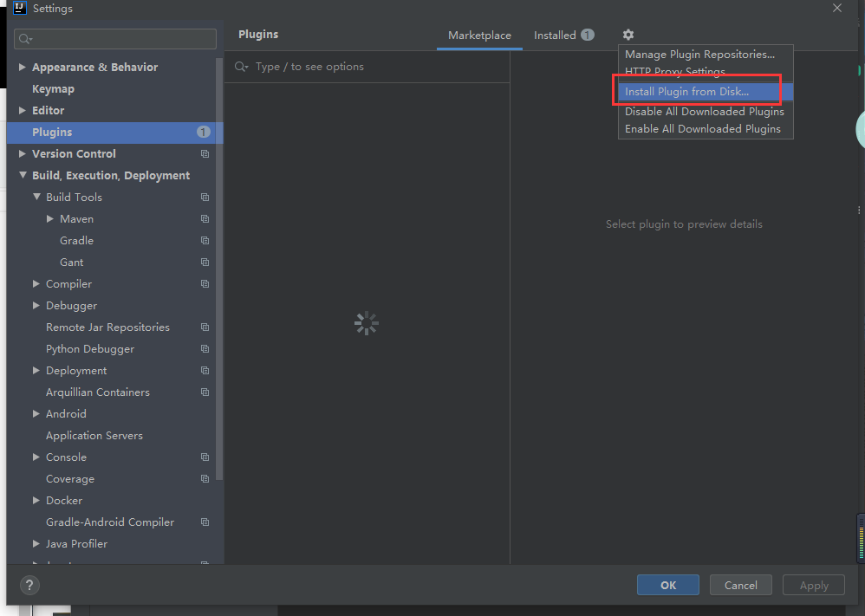Click project-level icon beside Build Tools
The image size is (865, 616).
[205, 198]
